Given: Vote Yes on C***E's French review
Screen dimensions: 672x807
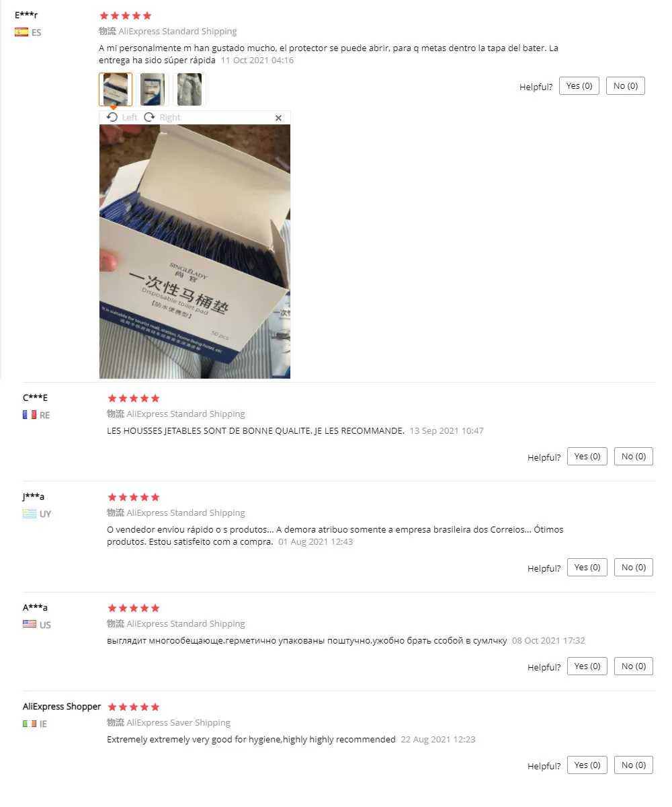Looking at the screenshot, I should click(x=587, y=457).
